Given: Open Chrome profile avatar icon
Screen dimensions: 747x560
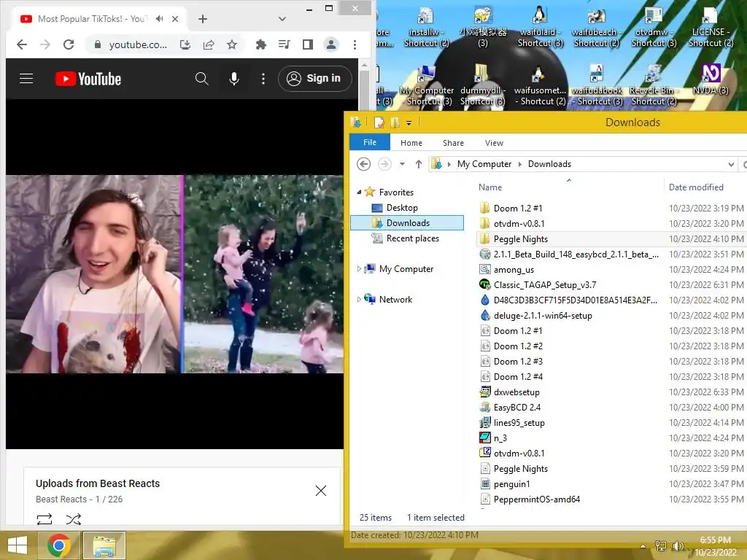Looking at the screenshot, I should click(330, 44).
